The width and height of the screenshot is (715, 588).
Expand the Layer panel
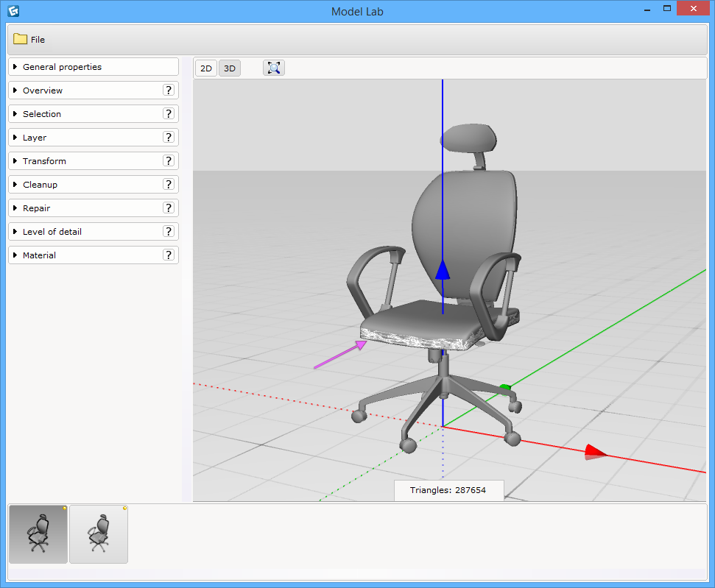(x=94, y=137)
